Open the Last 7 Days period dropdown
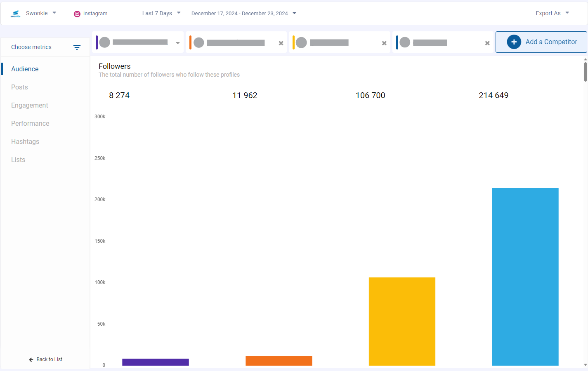588x371 pixels. click(161, 13)
